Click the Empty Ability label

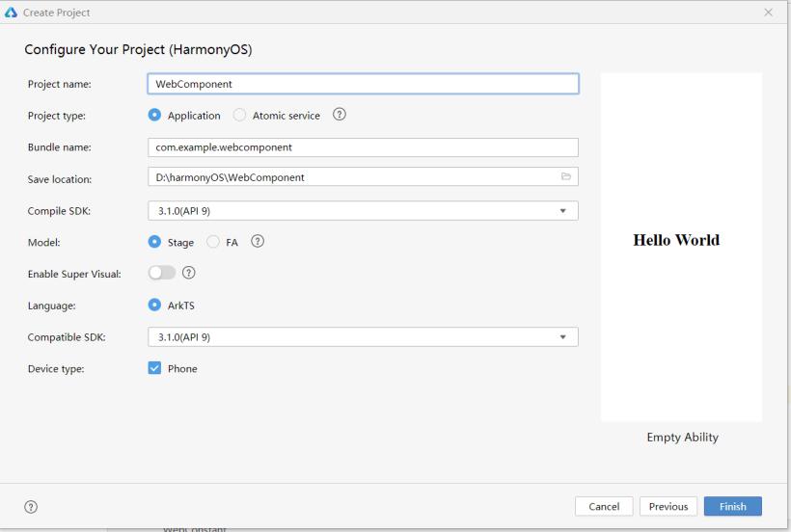click(682, 438)
